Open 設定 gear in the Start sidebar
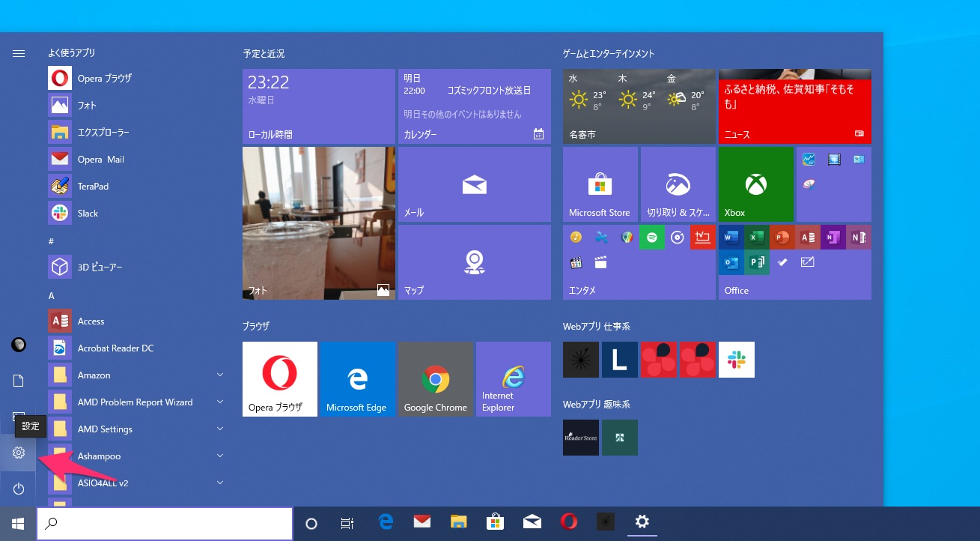The height and width of the screenshot is (541, 980). point(19,453)
